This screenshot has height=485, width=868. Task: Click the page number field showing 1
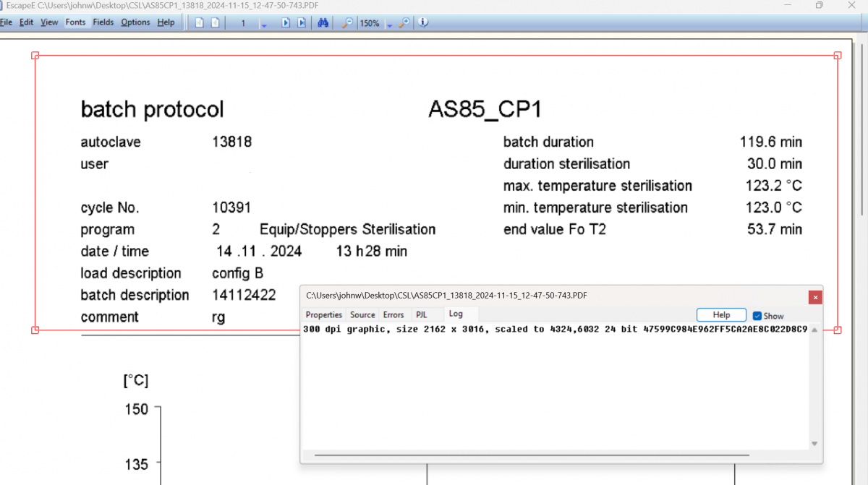pos(243,23)
